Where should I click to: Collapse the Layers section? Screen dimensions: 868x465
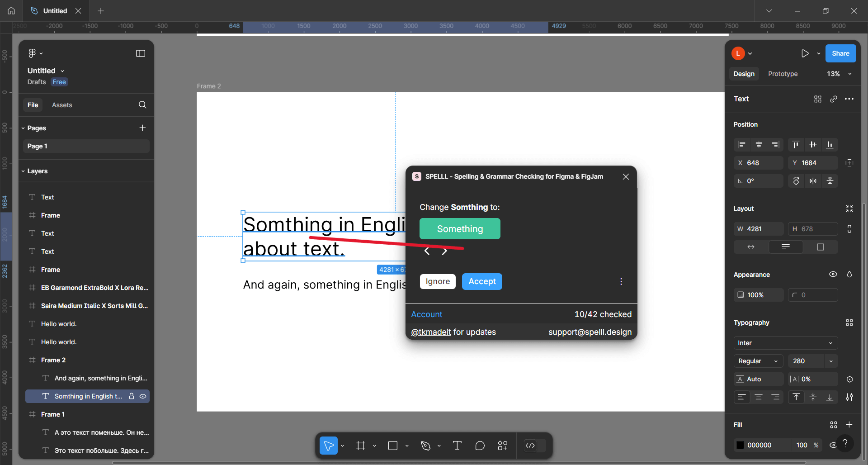point(23,171)
